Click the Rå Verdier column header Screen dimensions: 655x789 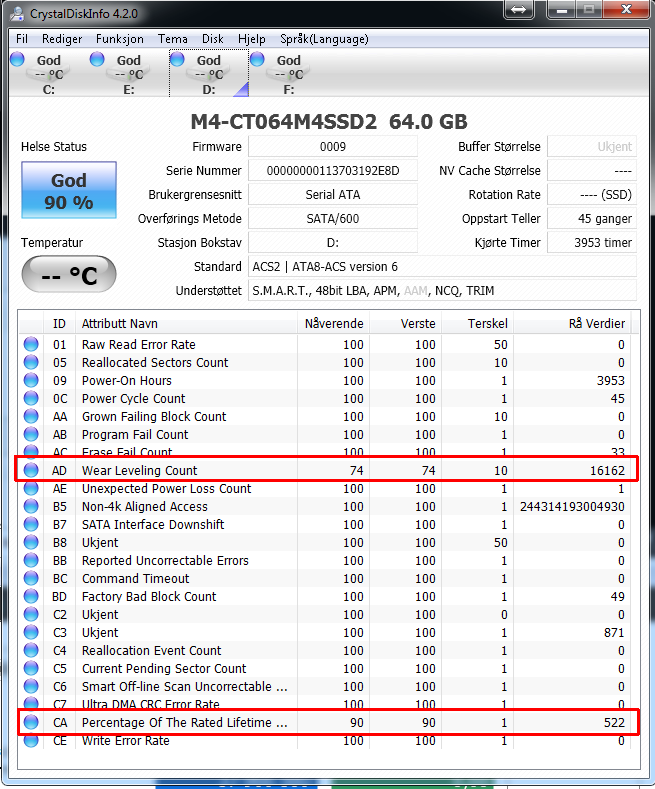pos(572,324)
